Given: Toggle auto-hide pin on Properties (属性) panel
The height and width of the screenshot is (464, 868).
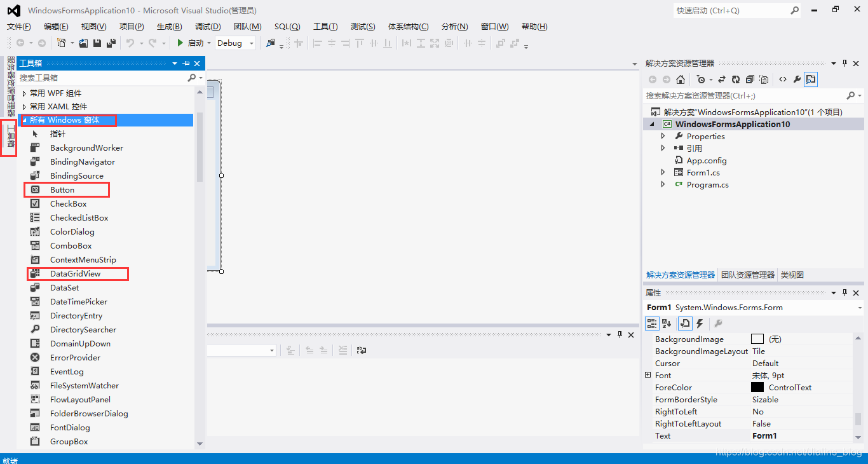Looking at the screenshot, I should click(844, 292).
